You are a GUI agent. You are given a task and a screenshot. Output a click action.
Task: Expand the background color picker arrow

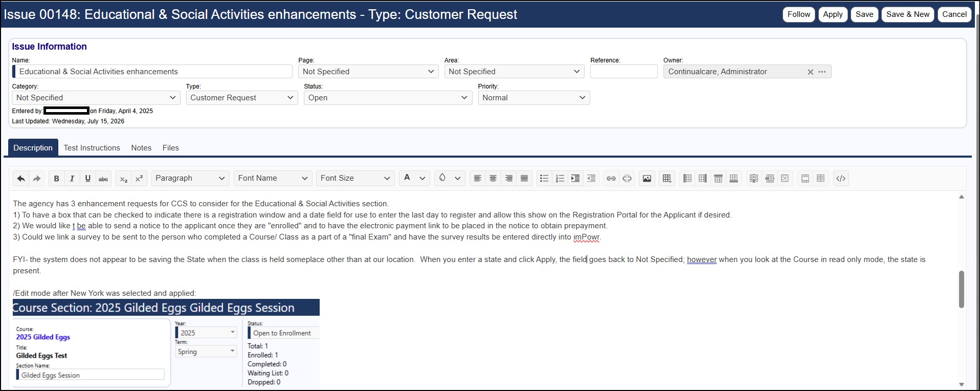[458, 178]
